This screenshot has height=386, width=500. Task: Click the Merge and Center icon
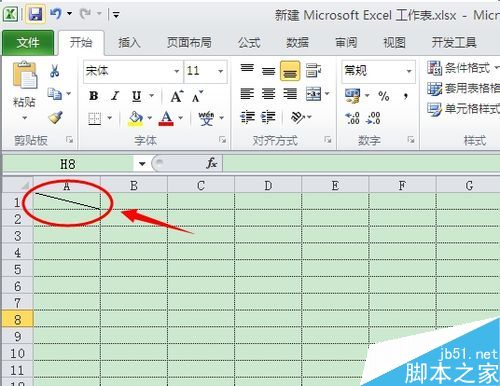(x=313, y=94)
